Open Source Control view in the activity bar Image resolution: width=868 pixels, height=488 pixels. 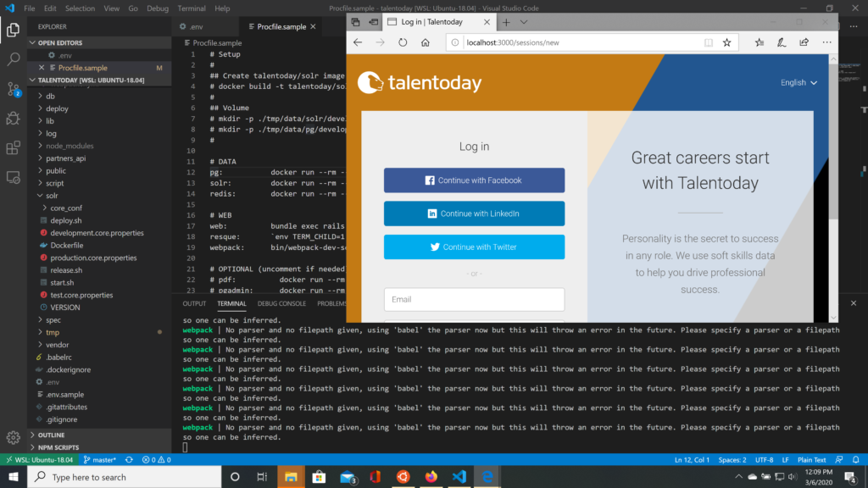[x=14, y=89]
